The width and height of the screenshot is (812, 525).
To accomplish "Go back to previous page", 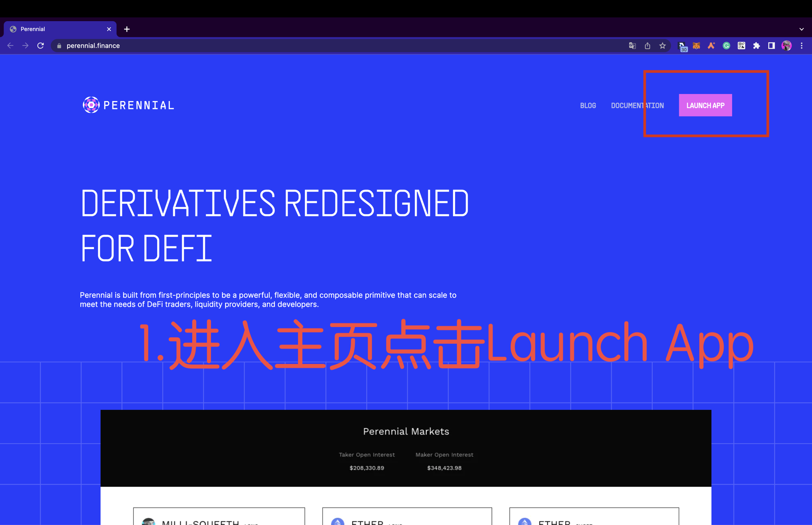I will (x=10, y=46).
